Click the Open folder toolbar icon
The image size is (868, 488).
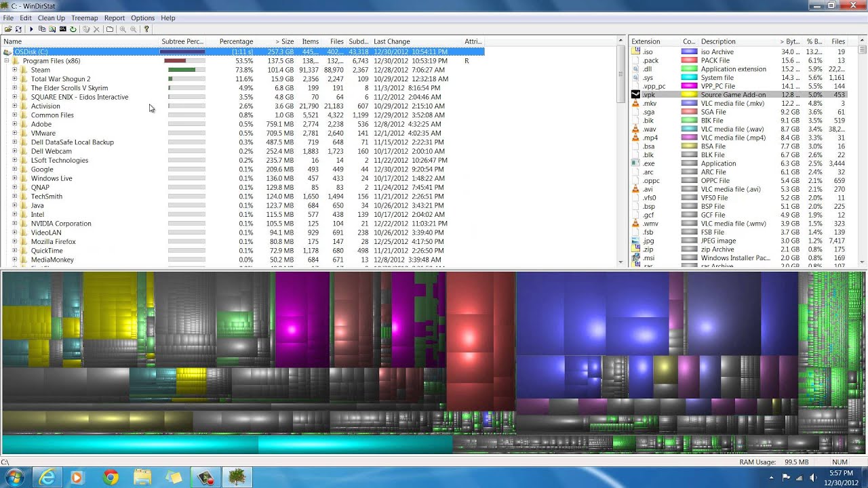coord(8,29)
